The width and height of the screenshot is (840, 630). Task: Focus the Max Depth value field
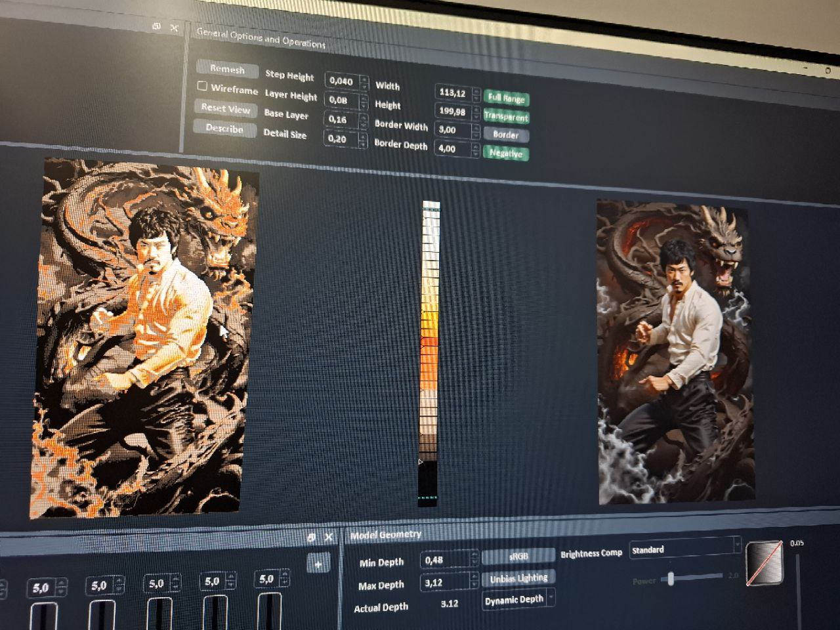click(446, 582)
